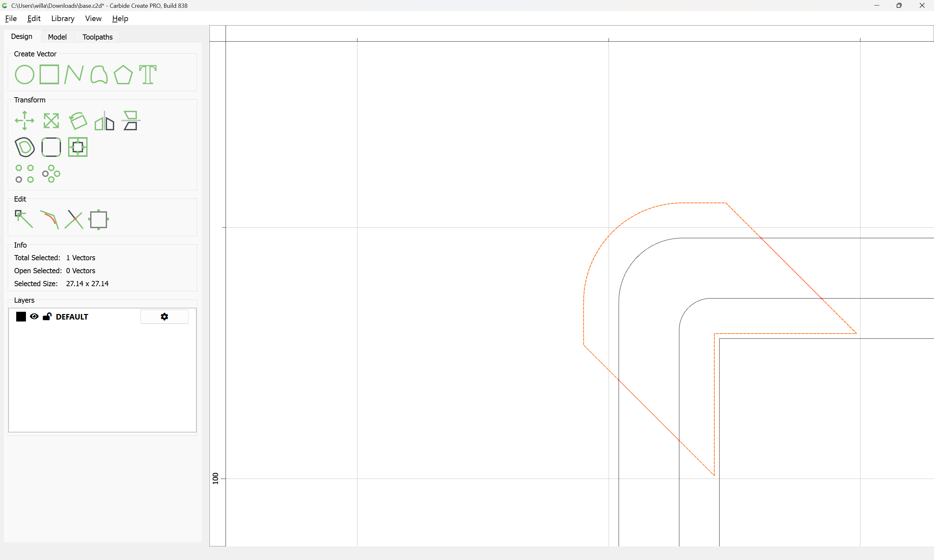The width and height of the screenshot is (934, 560).
Task: Open the Mirror transform tool
Action: tap(104, 121)
